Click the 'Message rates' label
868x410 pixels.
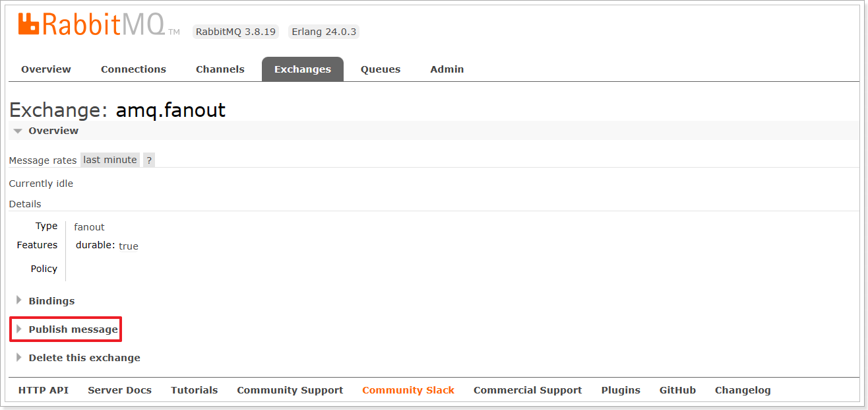point(43,160)
